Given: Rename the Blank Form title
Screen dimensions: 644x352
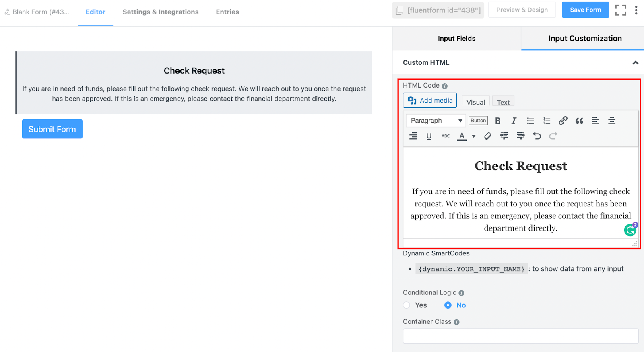Looking at the screenshot, I should 37,12.
